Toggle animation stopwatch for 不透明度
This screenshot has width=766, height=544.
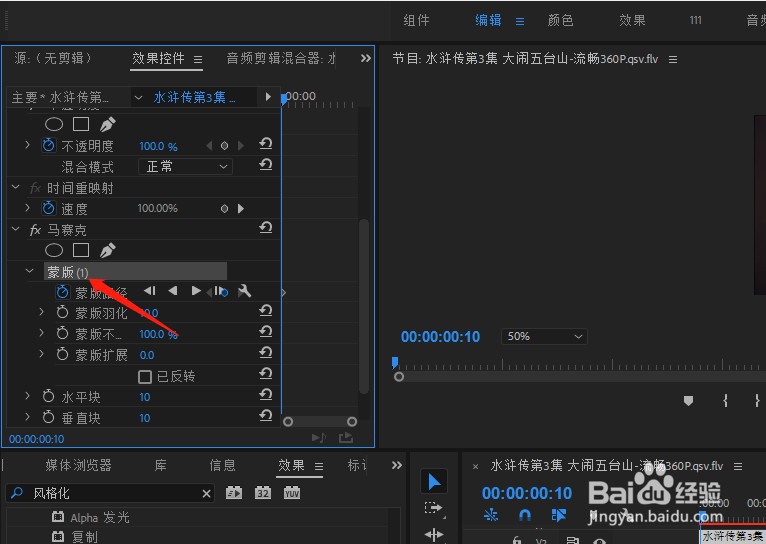tap(48, 145)
